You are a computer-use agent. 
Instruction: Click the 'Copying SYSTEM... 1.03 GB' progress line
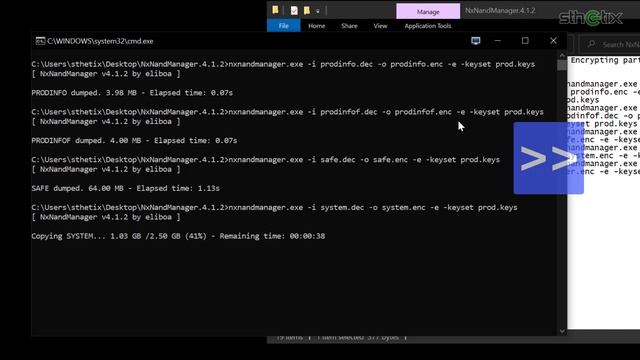click(178, 236)
